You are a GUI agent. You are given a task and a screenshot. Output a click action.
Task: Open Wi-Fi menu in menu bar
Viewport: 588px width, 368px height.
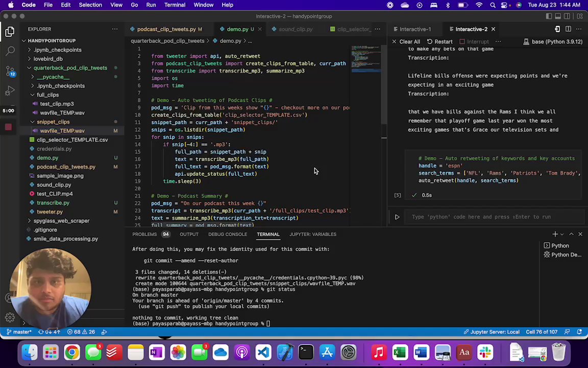479,5
